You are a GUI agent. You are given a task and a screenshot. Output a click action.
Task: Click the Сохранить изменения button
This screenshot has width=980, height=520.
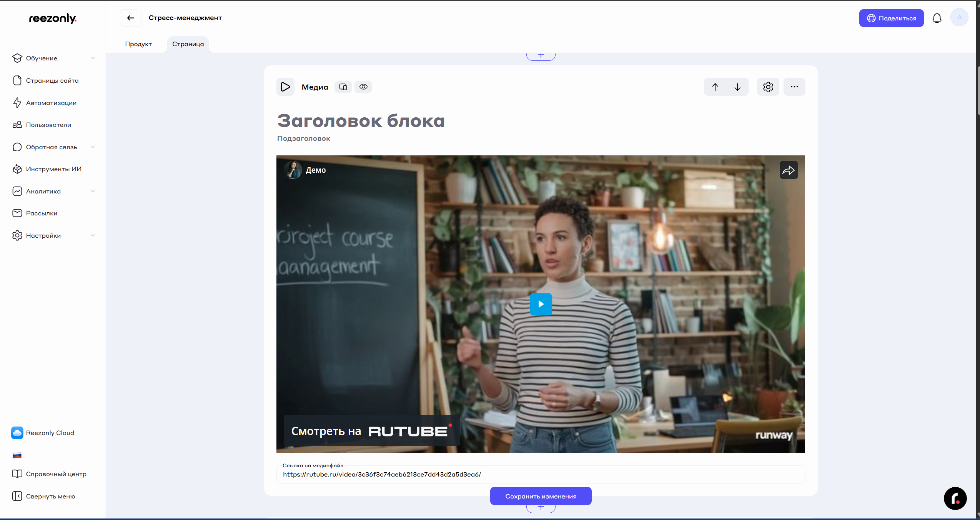pyautogui.click(x=541, y=496)
